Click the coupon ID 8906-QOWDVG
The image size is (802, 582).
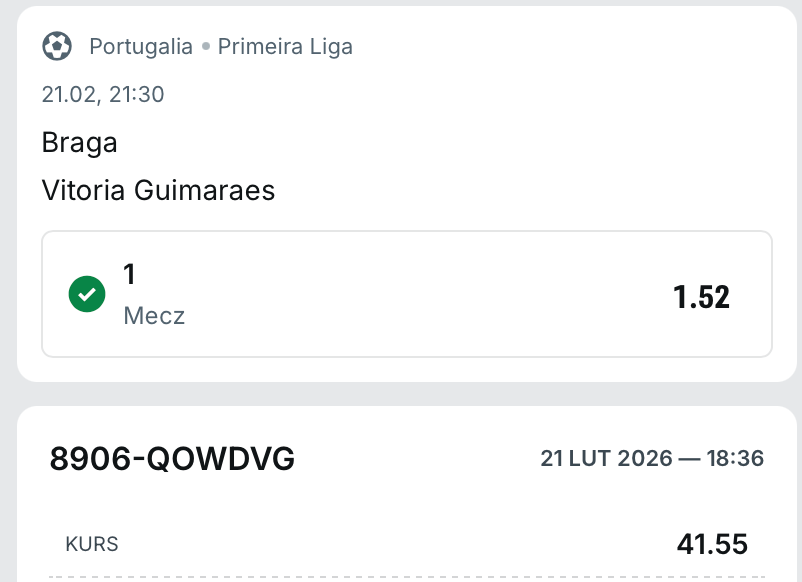point(172,459)
